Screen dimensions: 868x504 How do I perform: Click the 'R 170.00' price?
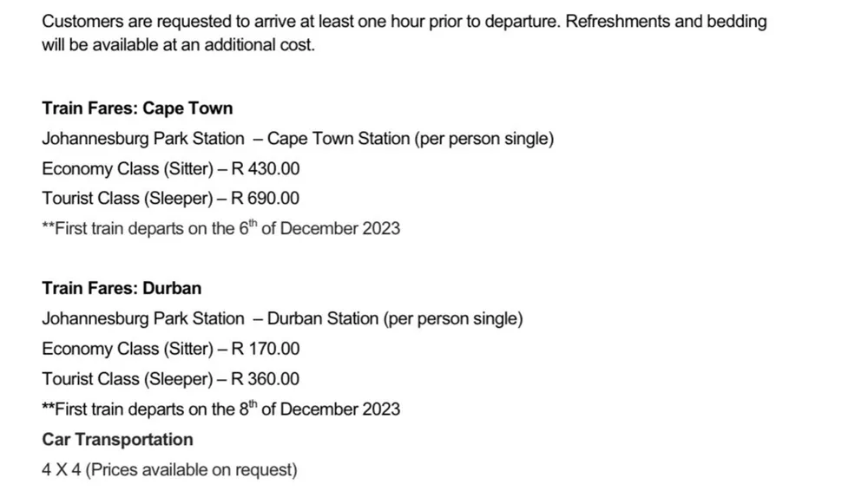click(265, 349)
